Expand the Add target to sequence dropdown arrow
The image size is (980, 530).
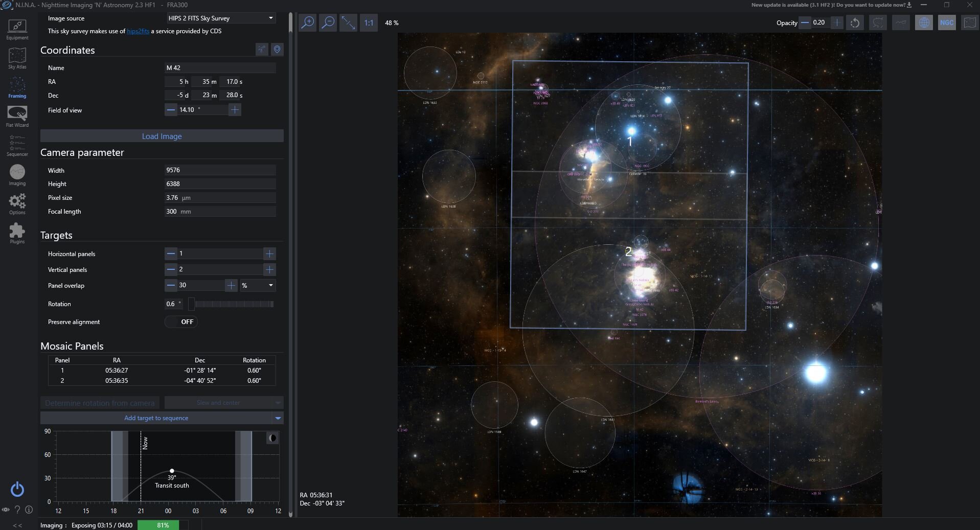[278, 418]
